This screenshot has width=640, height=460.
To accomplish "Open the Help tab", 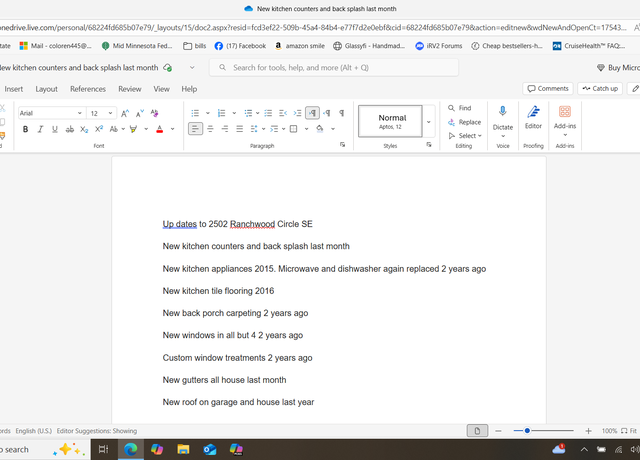I will (189, 89).
